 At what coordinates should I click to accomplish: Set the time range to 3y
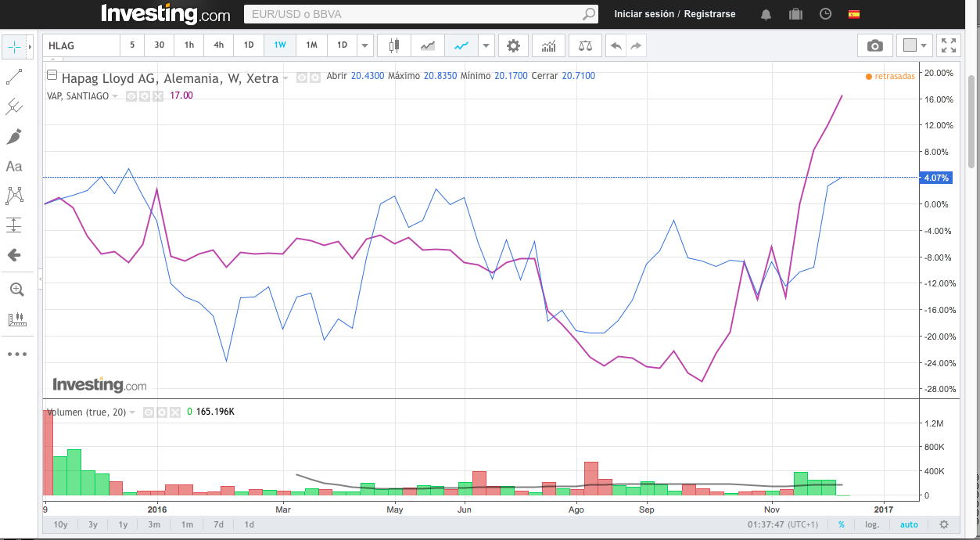coord(93,524)
